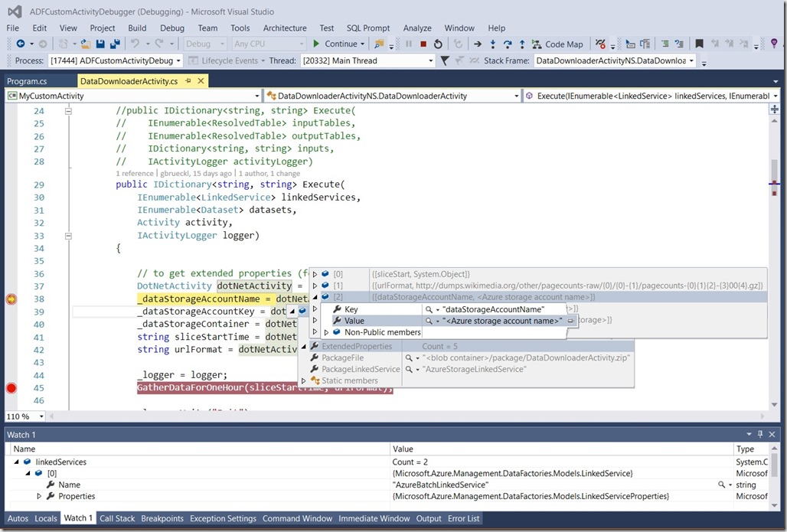
Task: Click the editor vertical scrollbar thumb
Action: 775,178
